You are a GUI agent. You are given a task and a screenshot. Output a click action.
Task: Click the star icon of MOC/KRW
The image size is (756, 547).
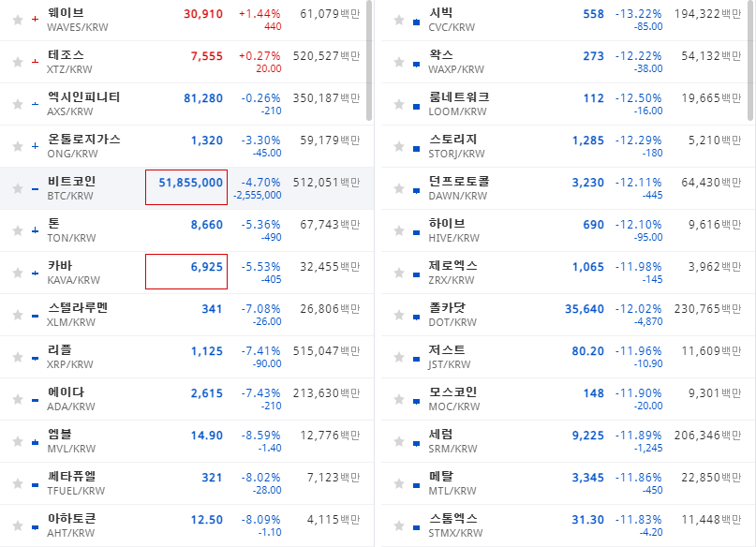(399, 399)
